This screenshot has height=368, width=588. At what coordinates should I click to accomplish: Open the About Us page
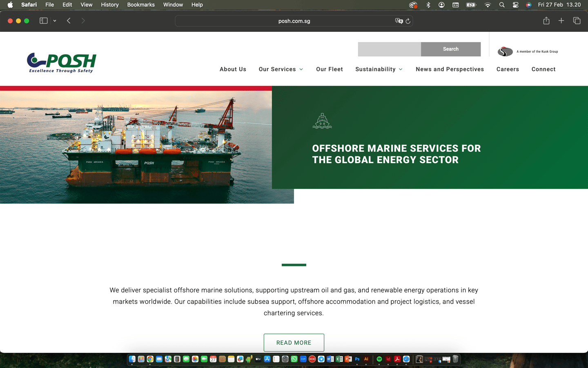click(x=233, y=69)
